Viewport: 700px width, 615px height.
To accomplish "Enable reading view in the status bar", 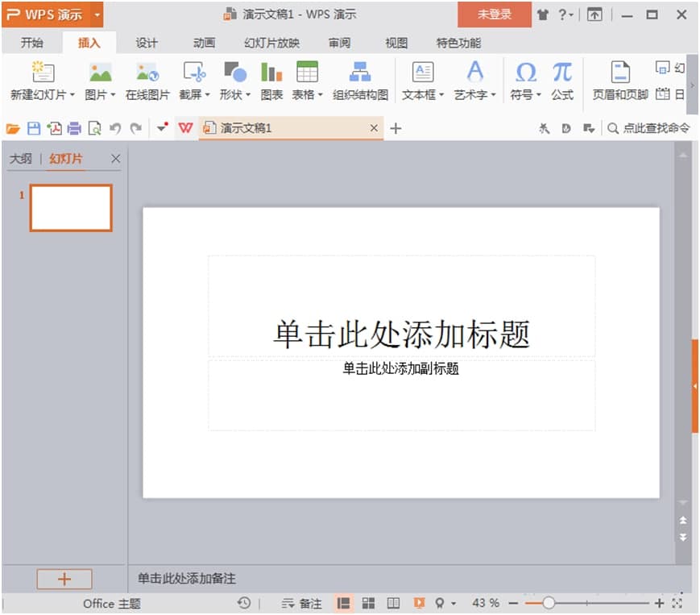I will coord(393,602).
